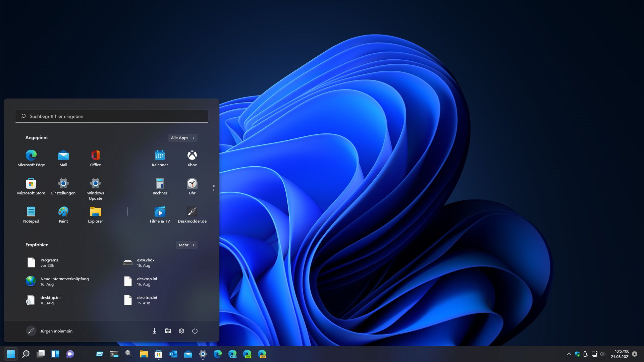Open the Run-style blue app icon on taskbar

coord(100,354)
